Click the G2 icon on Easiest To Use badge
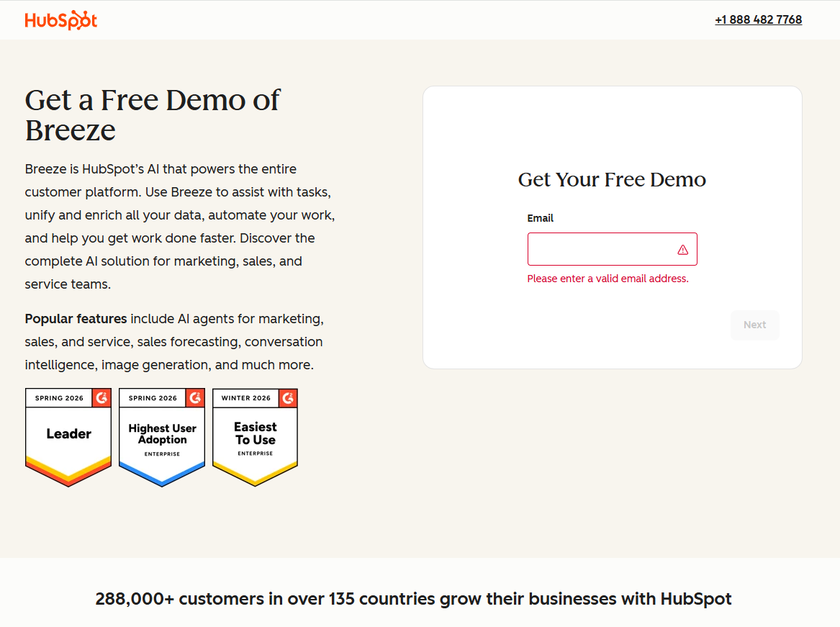Viewport: 840px width, 627px height. [288, 398]
